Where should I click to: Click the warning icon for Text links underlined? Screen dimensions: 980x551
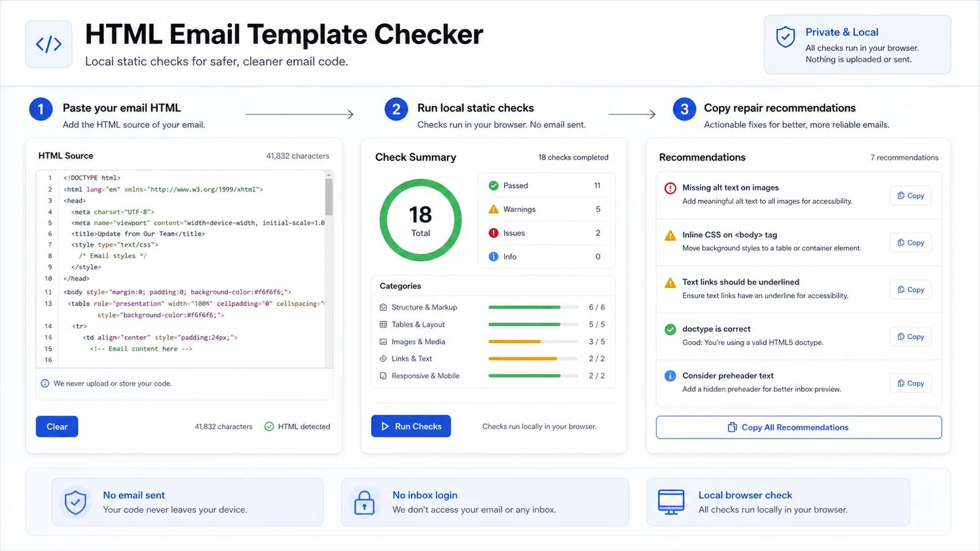click(670, 282)
